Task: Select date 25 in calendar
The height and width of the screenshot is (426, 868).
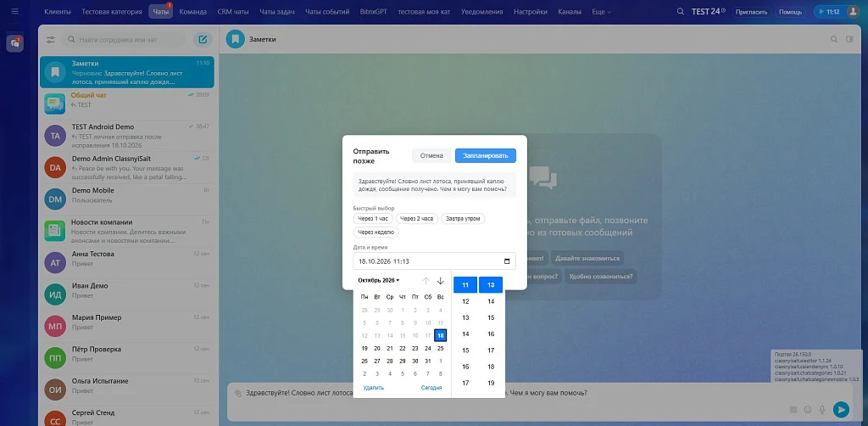Action: coord(441,349)
